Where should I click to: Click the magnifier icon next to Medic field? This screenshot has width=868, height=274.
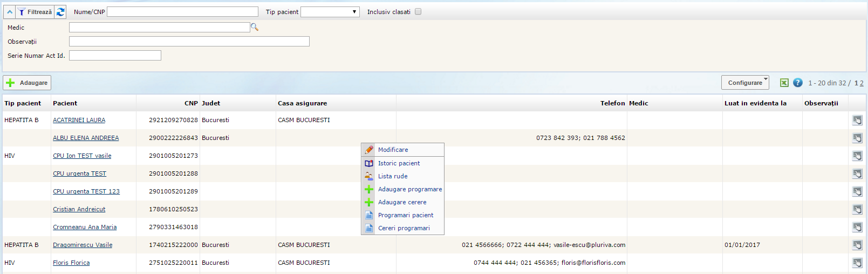pos(255,27)
